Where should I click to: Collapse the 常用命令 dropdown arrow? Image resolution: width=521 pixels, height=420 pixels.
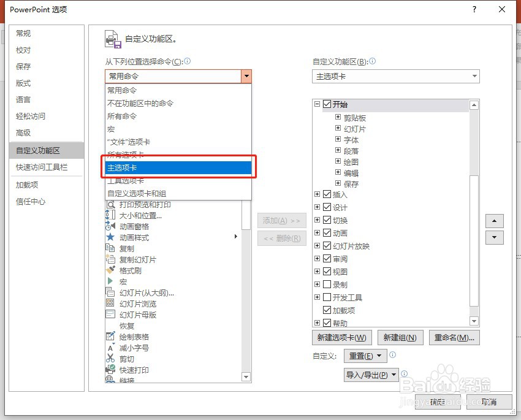tap(246, 76)
